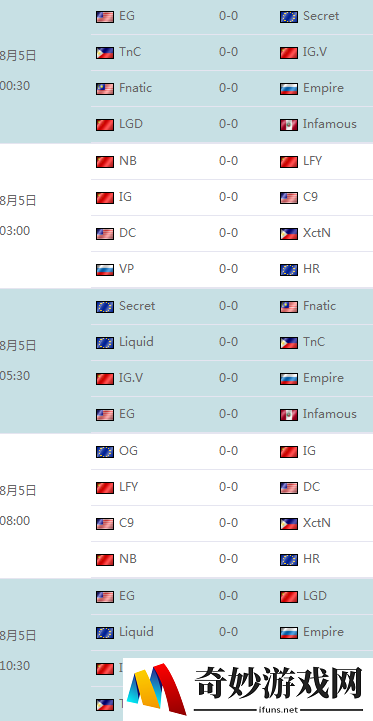
Task: Click the Peru flag beside first Infamous
Action: 289,125
